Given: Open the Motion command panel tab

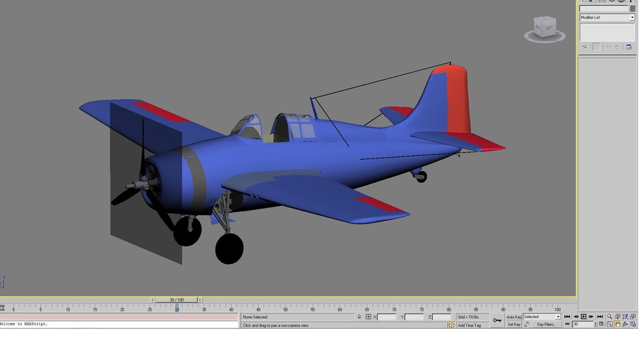Looking at the screenshot, I should pyautogui.click(x=612, y=1).
